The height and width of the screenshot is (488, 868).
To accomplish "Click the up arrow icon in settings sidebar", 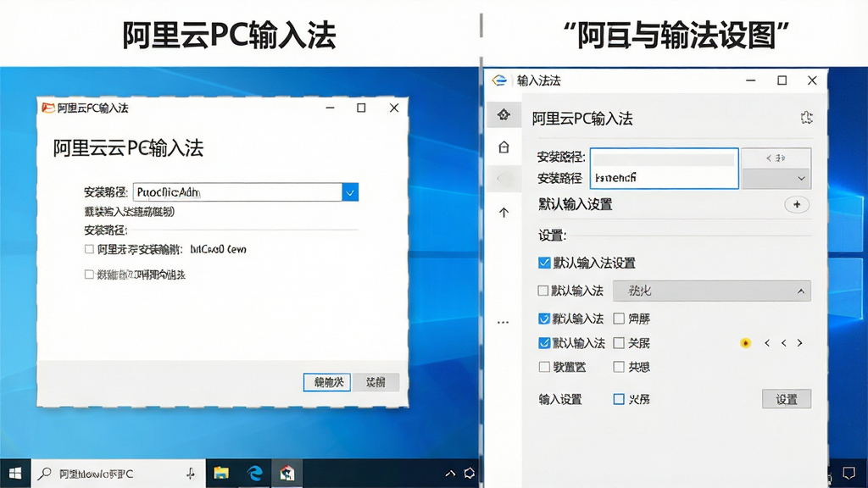I will coord(504,213).
